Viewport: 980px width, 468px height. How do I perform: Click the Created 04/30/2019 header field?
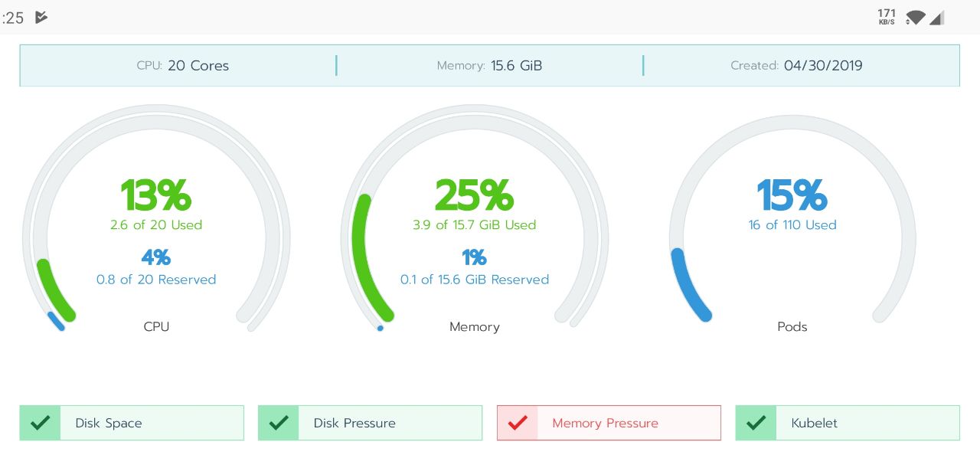click(796, 66)
